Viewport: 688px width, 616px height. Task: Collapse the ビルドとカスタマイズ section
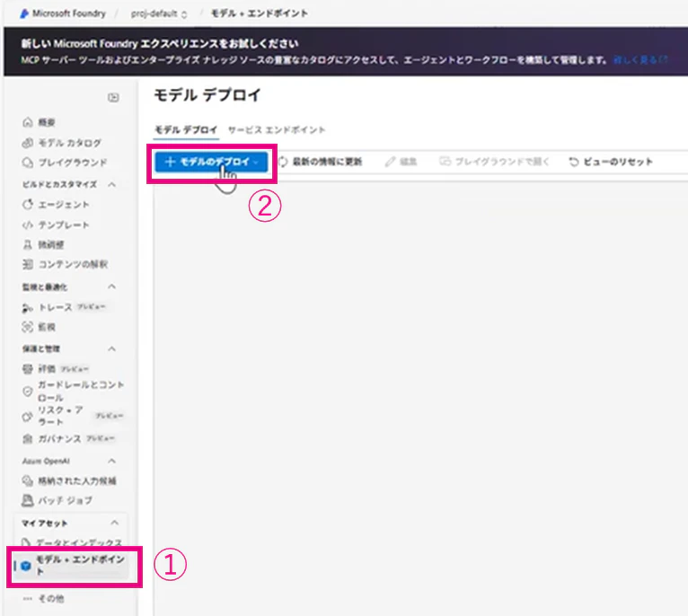pyautogui.click(x=112, y=184)
